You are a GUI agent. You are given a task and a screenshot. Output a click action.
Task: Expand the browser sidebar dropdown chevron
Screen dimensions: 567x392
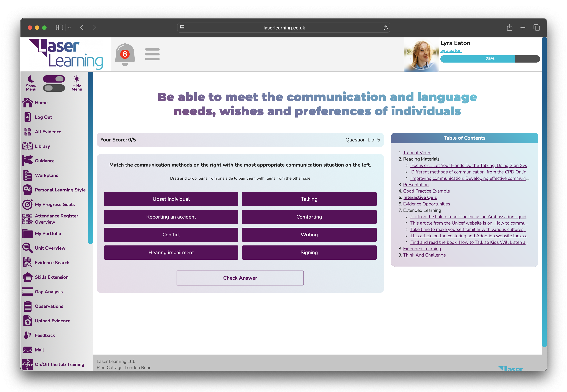(x=69, y=27)
